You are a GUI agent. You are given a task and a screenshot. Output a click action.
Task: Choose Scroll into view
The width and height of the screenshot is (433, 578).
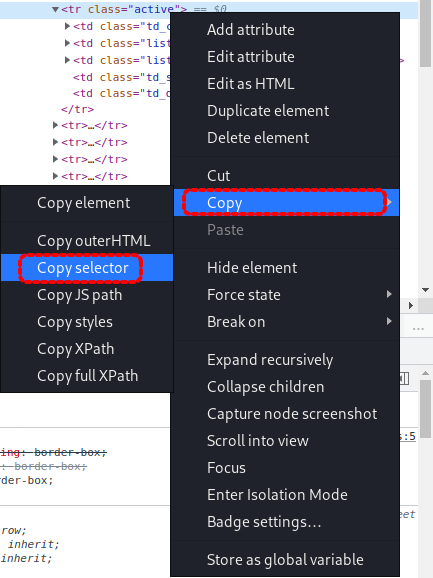(286, 441)
